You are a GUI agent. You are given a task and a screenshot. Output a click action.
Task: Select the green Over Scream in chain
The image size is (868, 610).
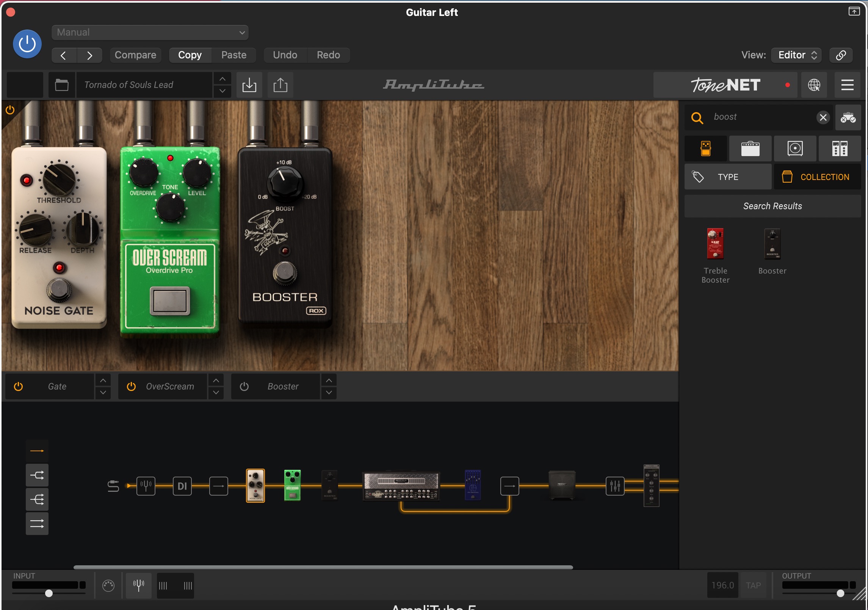(x=292, y=486)
